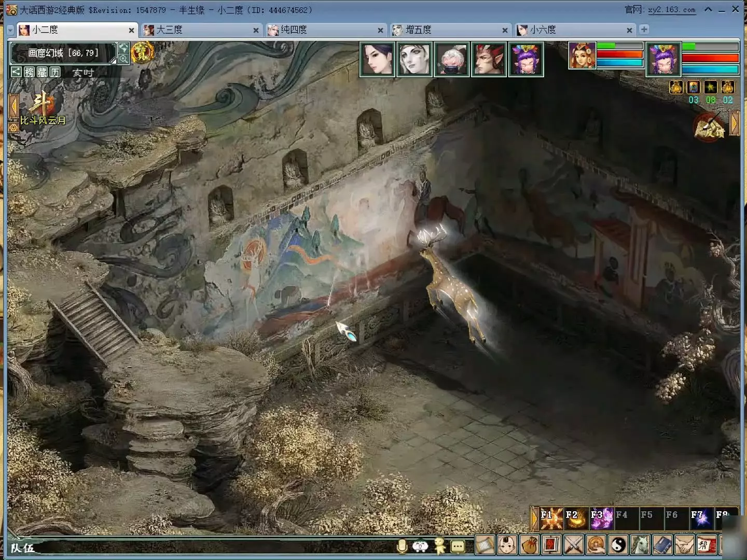Close the 纯四度 tab
The height and width of the screenshot is (560, 747).
coord(380,31)
